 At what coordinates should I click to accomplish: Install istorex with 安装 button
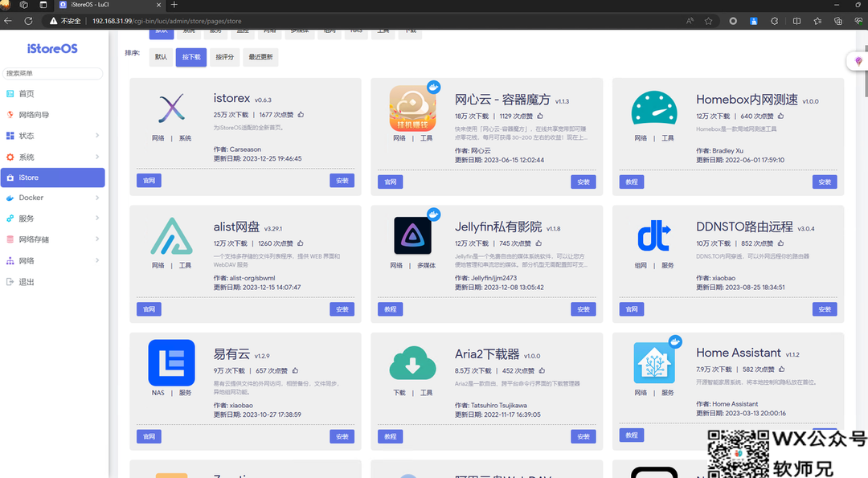(x=342, y=181)
